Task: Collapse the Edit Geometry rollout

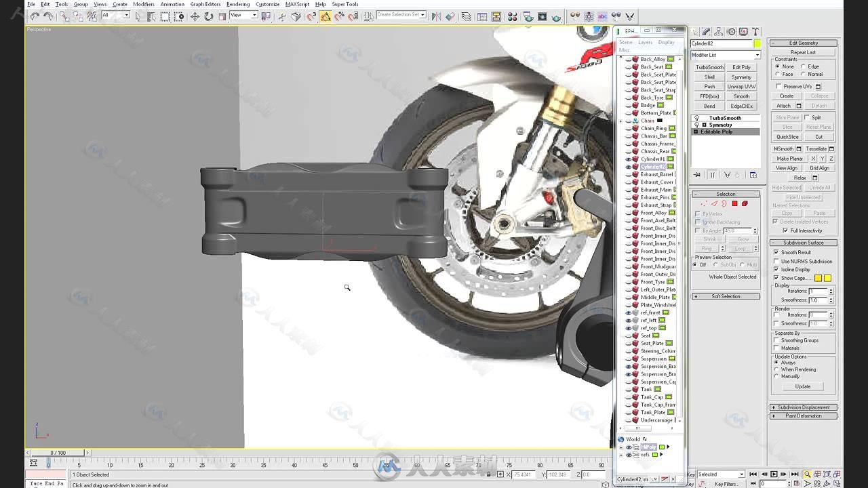Action: pos(804,43)
